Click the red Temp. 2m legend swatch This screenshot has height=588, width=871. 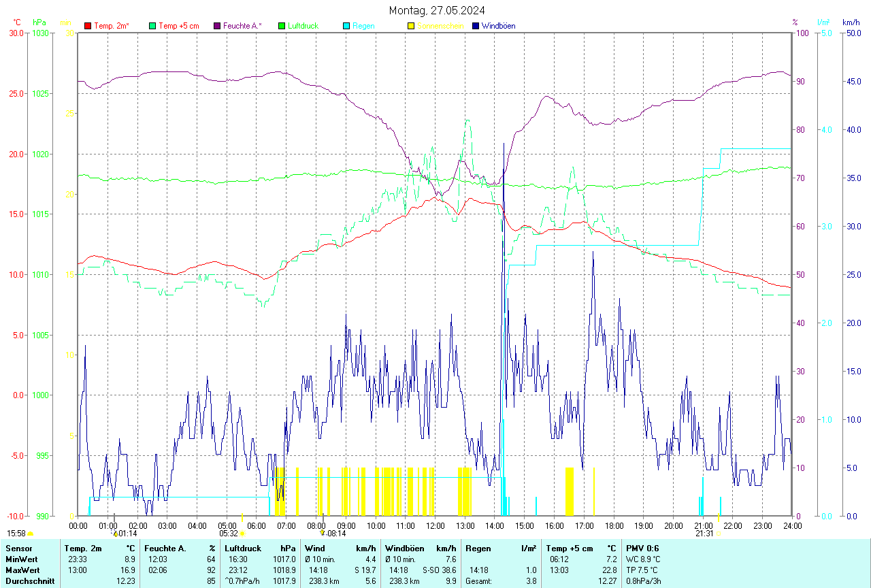pos(88,26)
